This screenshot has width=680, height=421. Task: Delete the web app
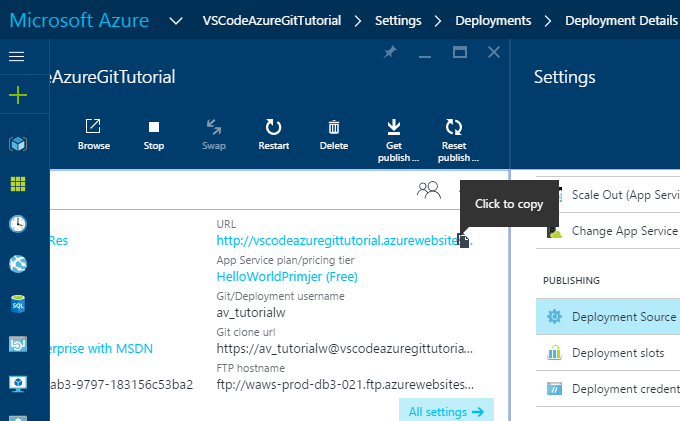[x=333, y=135]
